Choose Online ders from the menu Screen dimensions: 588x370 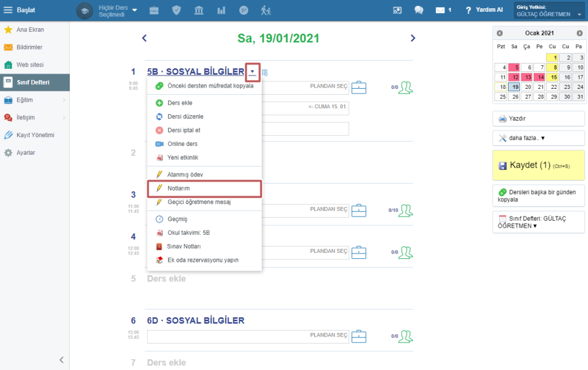coord(205,144)
